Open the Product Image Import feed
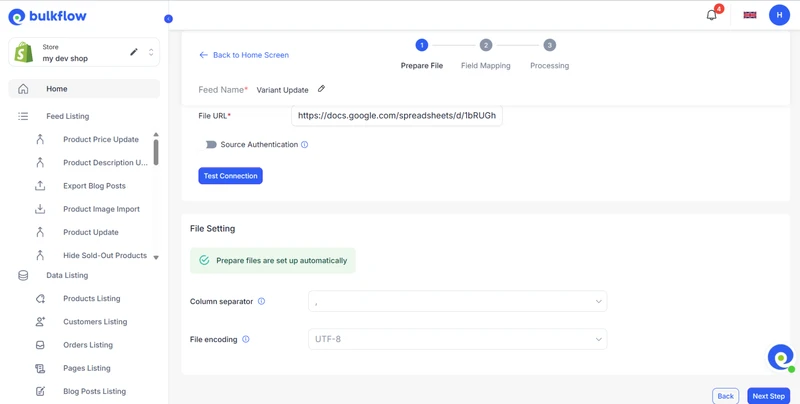Image resolution: width=800 pixels, height=404 pixels. pos(102,209)
